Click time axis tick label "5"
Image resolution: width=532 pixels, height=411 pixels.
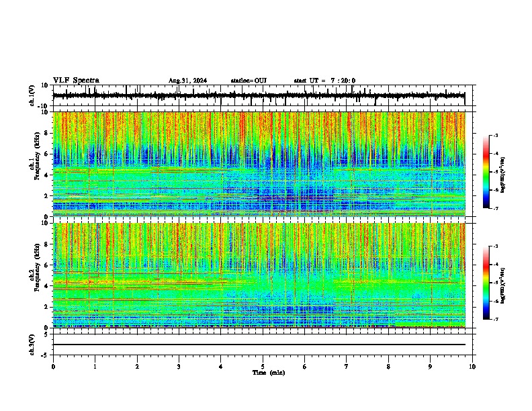click(x=263, y=367)
